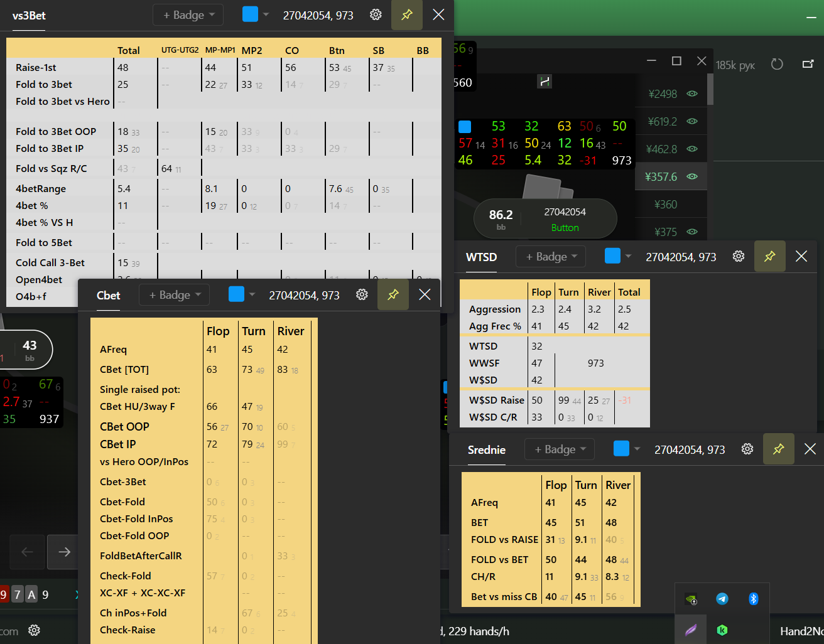Click 973 hands value in HUD panel
The height and width of the screenshot is (644, 824).
(x=622, y=161)
